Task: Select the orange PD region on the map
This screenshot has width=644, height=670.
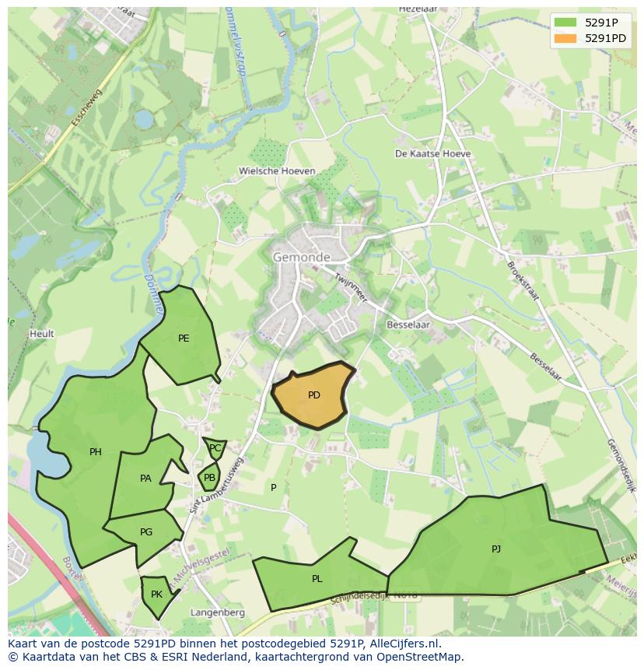Action: 313,395
